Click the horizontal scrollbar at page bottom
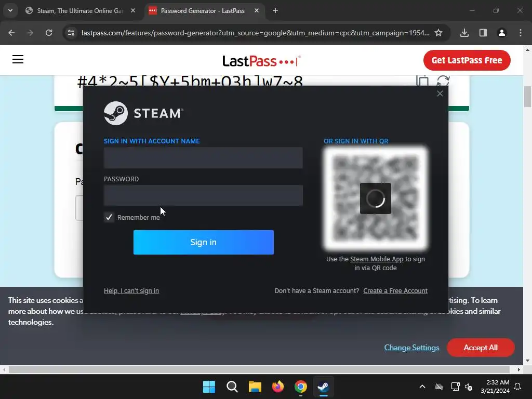Viewport: 532px width, 399px height. point(259,369)
